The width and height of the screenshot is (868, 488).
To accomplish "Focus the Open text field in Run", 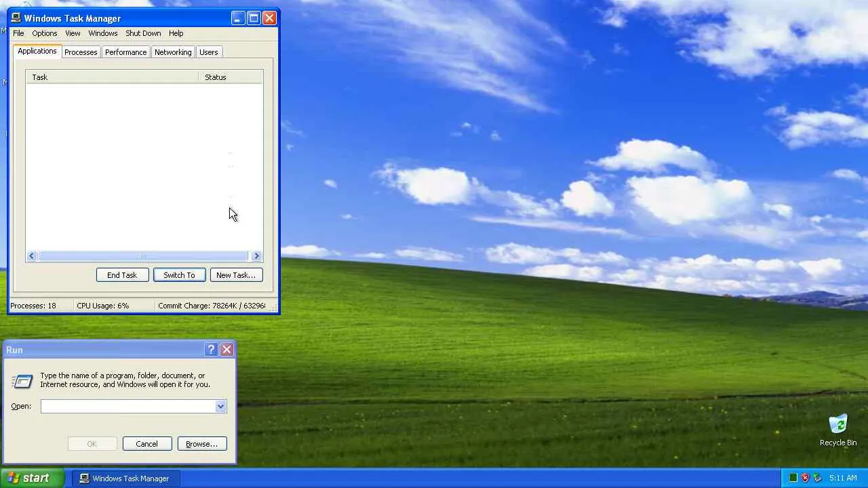I will tap(128, 406).
